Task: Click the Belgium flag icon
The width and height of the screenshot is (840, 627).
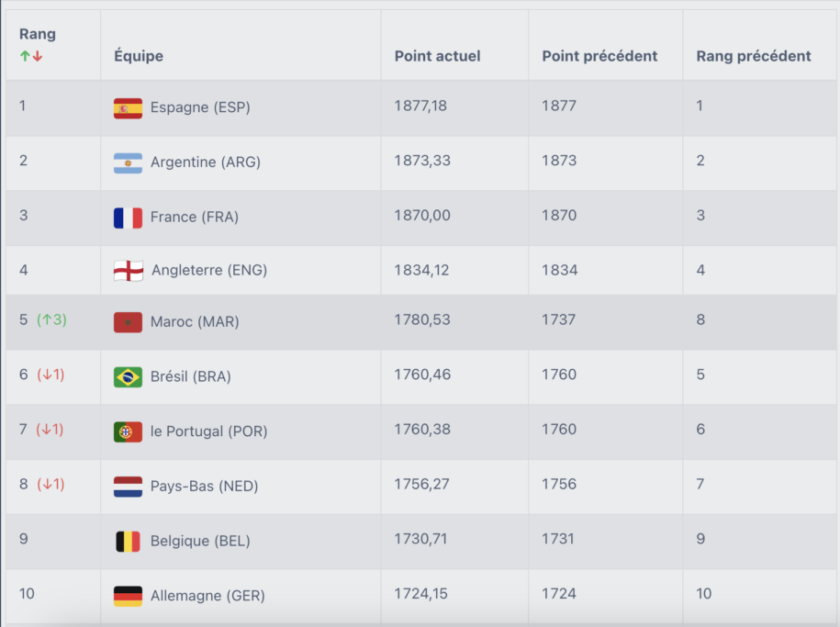Action: 128,541
